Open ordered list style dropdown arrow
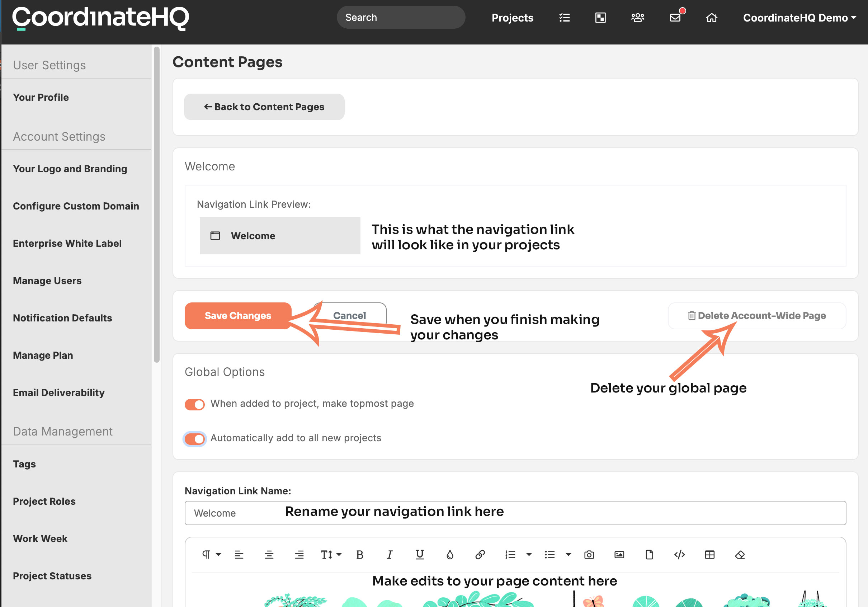868x607 pixels. click(529, 555)
